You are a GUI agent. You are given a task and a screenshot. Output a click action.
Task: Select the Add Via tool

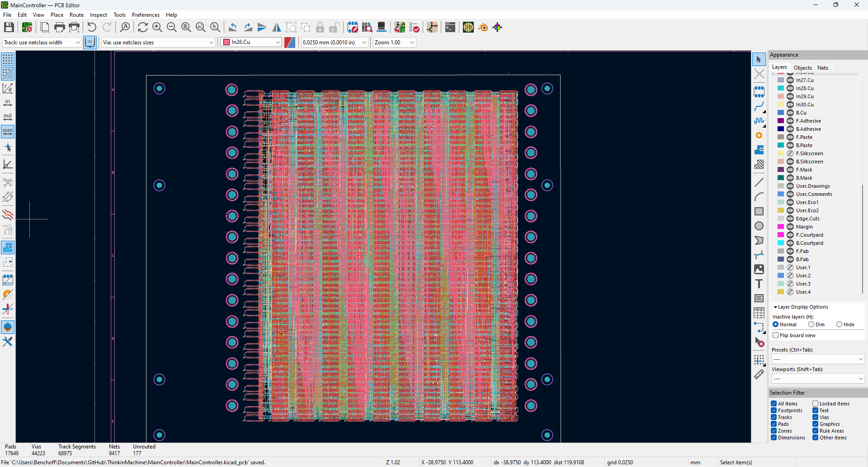pos(759,135)
